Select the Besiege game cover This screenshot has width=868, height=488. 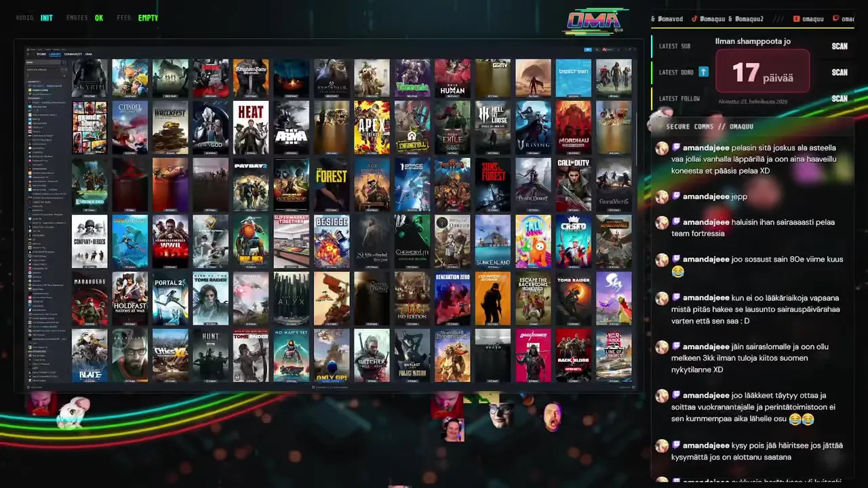(x=332, y=241)
